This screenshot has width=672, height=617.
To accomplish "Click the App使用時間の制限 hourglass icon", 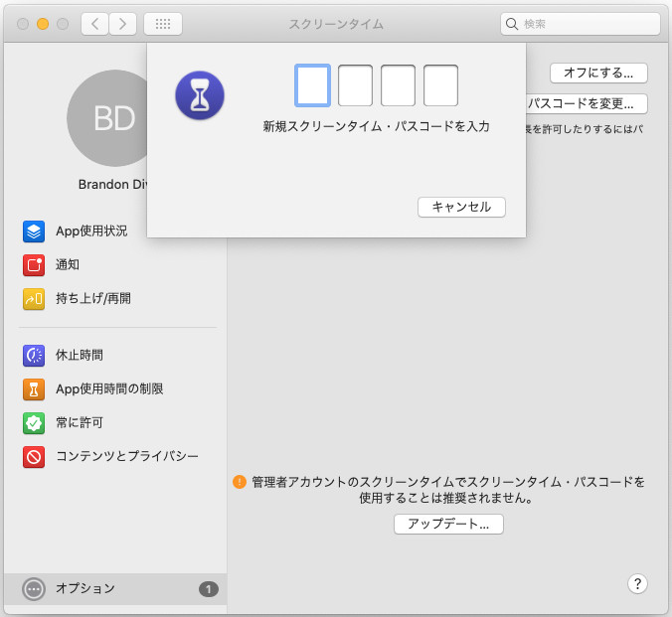I will 34,389.
